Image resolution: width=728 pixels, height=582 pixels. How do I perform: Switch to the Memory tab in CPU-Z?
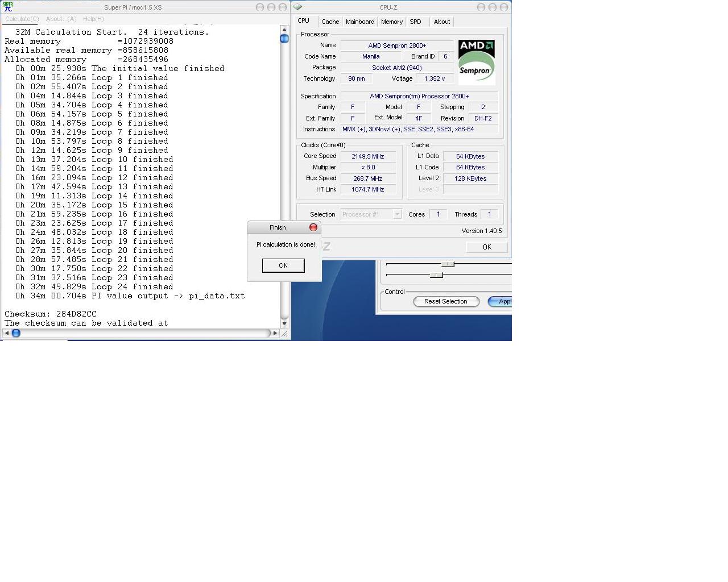point(392,22)
